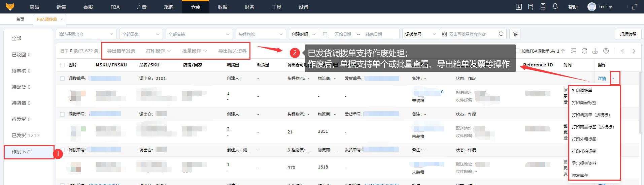Check the second transfer order row checkbox
644x185 pixels.
point(62,114)
